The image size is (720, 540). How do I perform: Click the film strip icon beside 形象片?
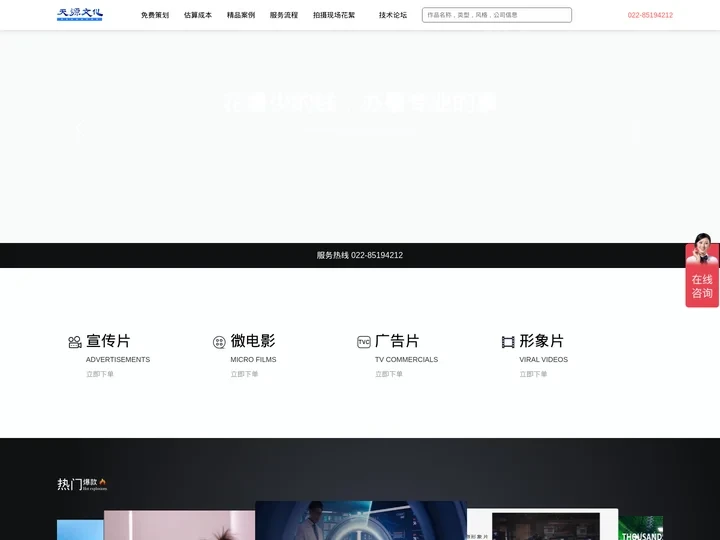click(508, 342)
